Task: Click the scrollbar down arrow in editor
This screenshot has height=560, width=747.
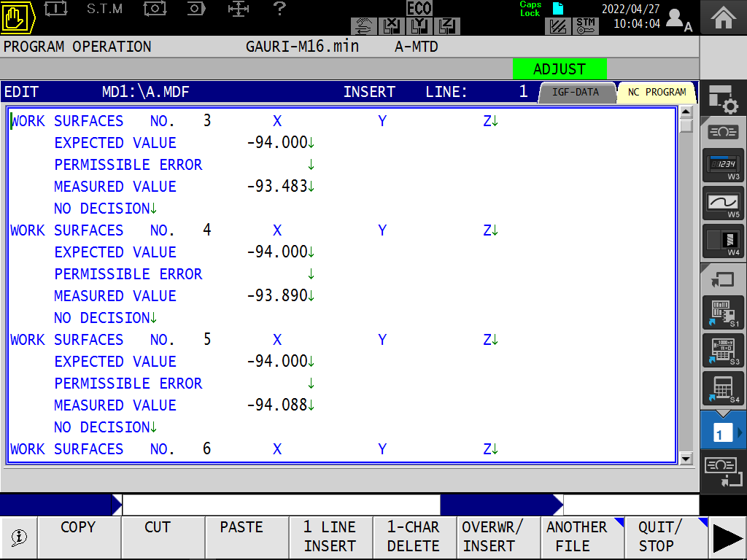Action: click(685, 459)
